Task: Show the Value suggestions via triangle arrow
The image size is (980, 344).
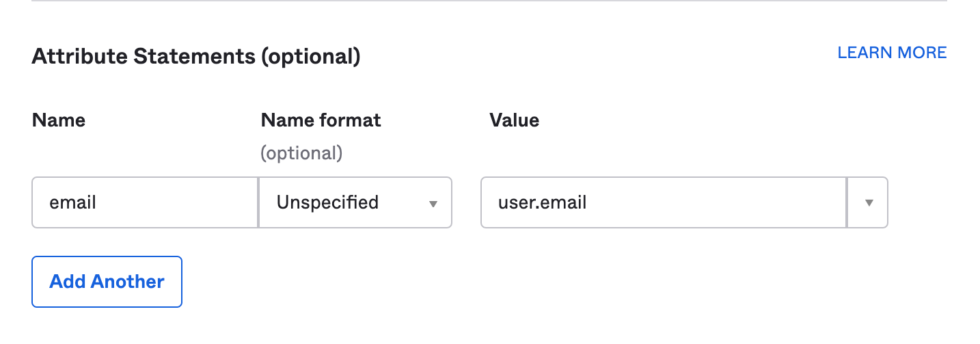Action: click(x=869, y=203)
